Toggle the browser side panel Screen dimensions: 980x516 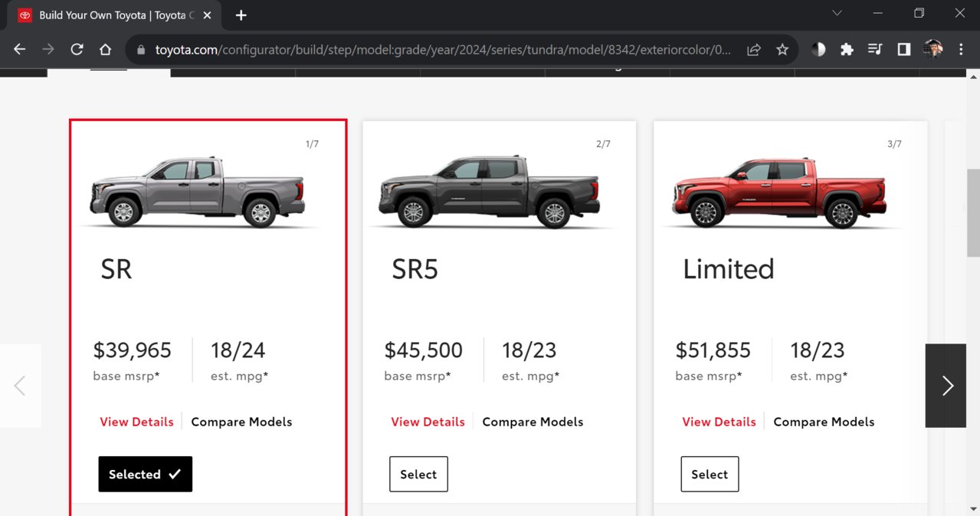click(904, 49)
